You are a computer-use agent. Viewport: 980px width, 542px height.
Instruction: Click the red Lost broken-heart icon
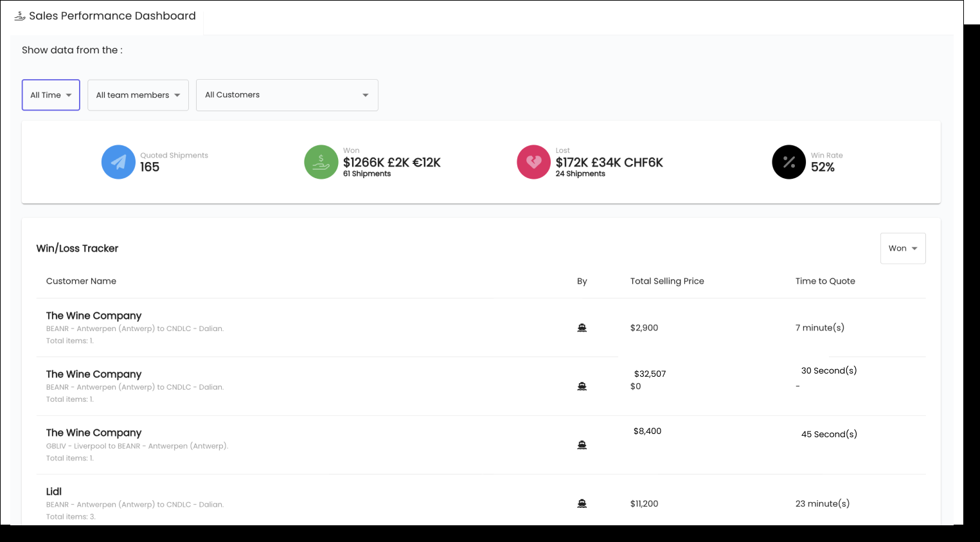(x=534, y=162)
